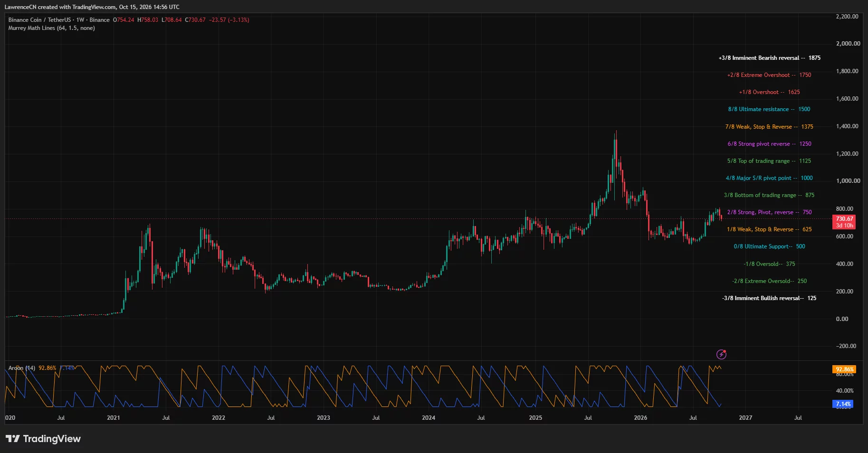This screenshot has width=868, height=453.
Task: Click the TradingView logo at bottom left
Action: tap(43, 439)
